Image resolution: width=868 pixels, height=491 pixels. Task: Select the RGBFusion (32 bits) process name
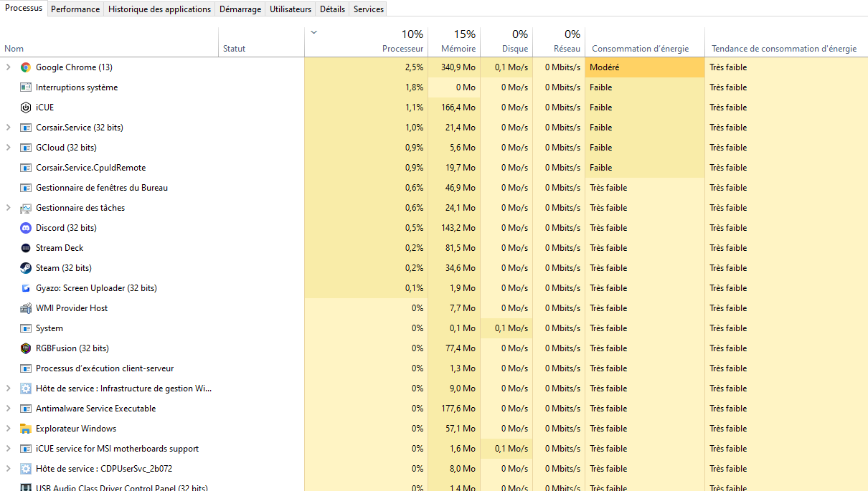pyautogui.click(x=72, y=348)
